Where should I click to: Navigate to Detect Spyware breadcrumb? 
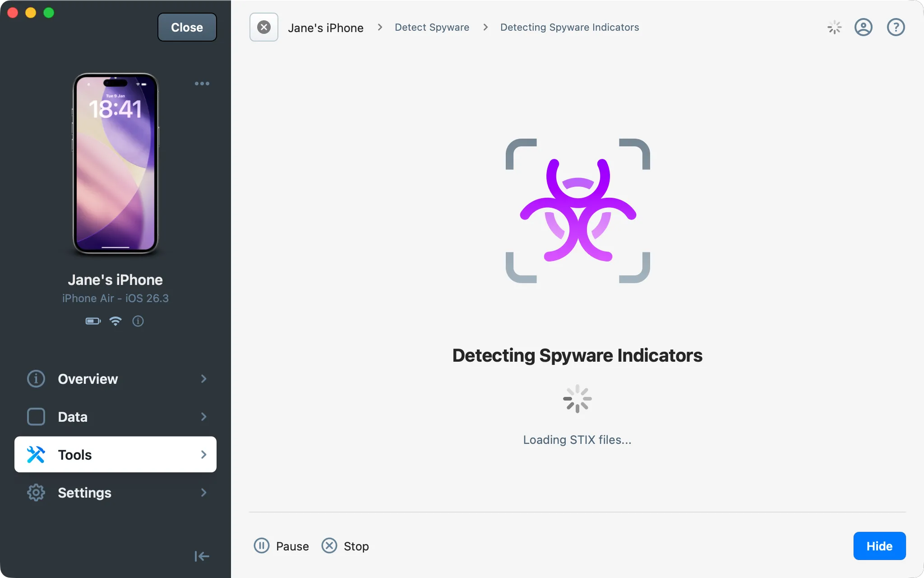(x=432, y=27)
